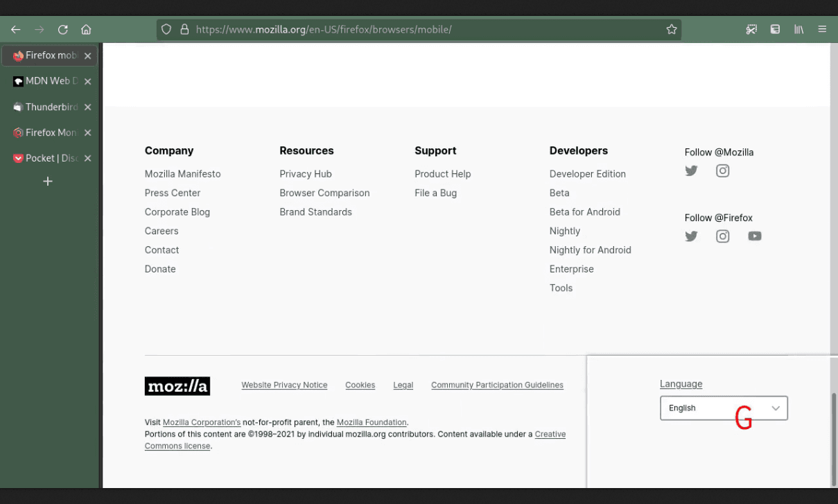The image size is (838, 504).
Task: Open Mozilla's Instagram profile
Action: 722,171
